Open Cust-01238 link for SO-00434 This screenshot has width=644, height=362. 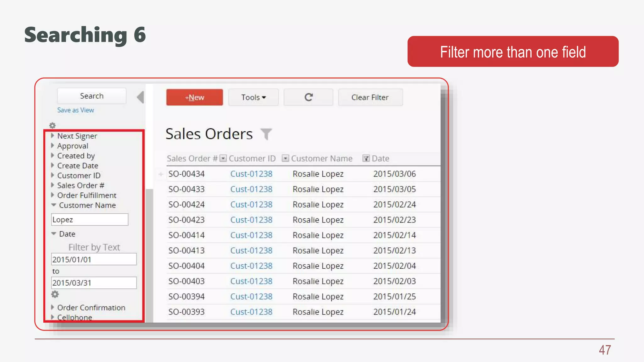tap(251, 174)
